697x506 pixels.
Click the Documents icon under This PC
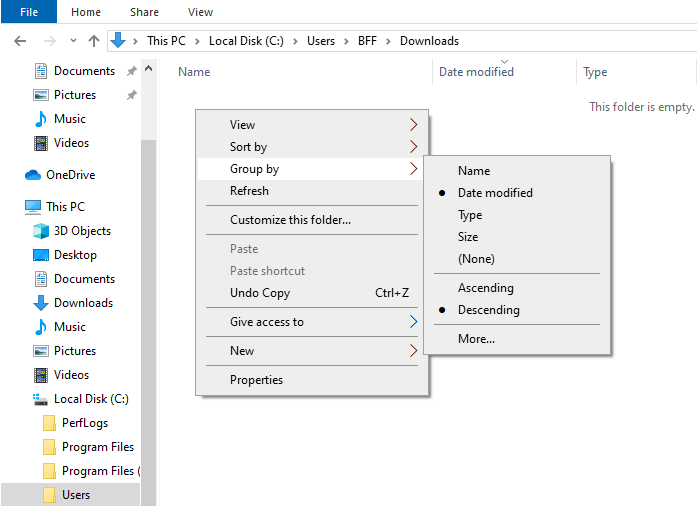[x=41, y=279]
